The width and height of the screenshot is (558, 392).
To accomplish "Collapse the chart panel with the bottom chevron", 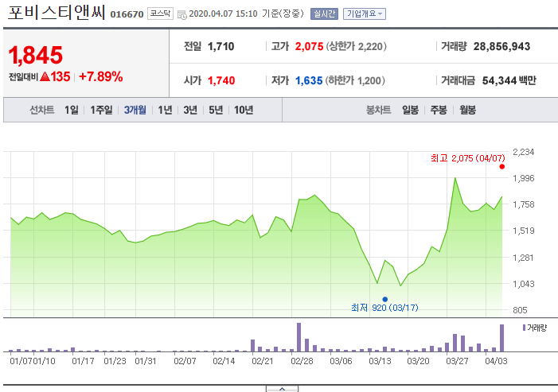I will [283, 389].
